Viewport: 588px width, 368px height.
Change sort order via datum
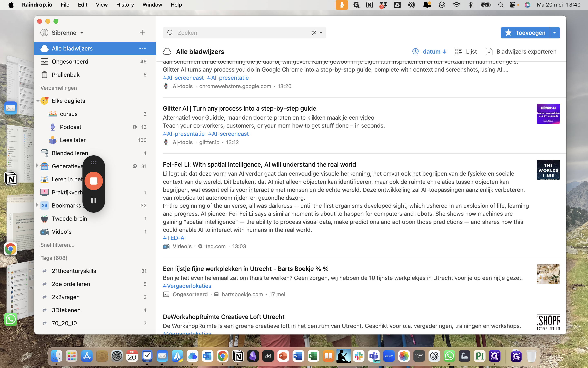(x=429, y=52)
